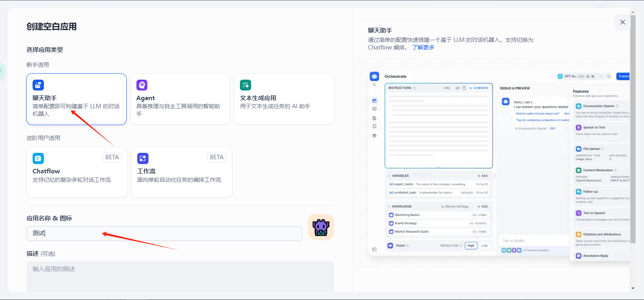Select the Chatflow app type title
The height and width of the screenshot is (300, 644).
46,171
